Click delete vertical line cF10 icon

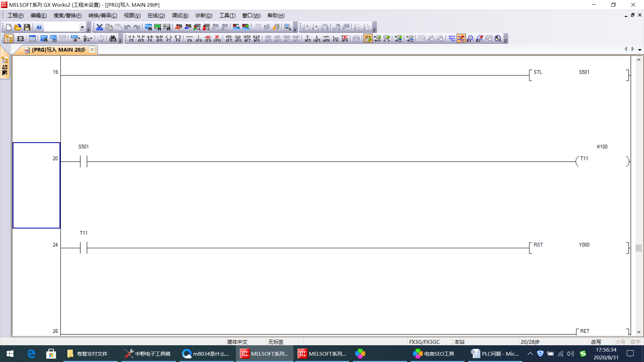coord(217,39)
